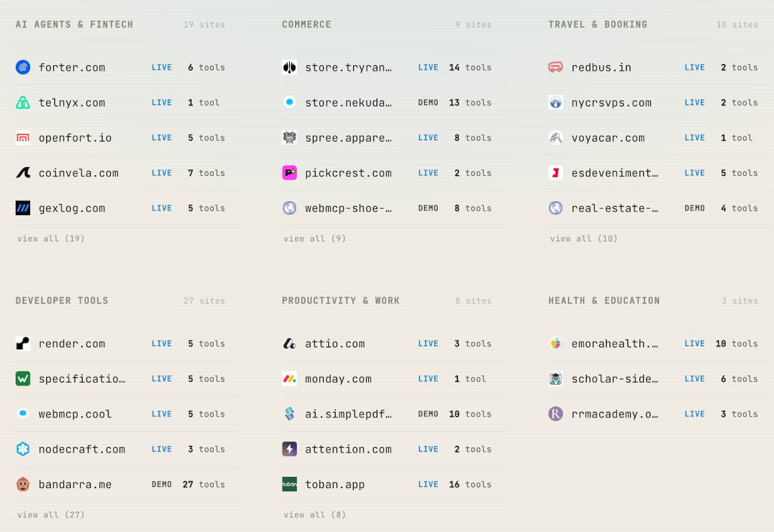Click the scholar-side… graduate icon
Image resolution: width=774 pixels, height=532 pixels.
coord(555,379)
